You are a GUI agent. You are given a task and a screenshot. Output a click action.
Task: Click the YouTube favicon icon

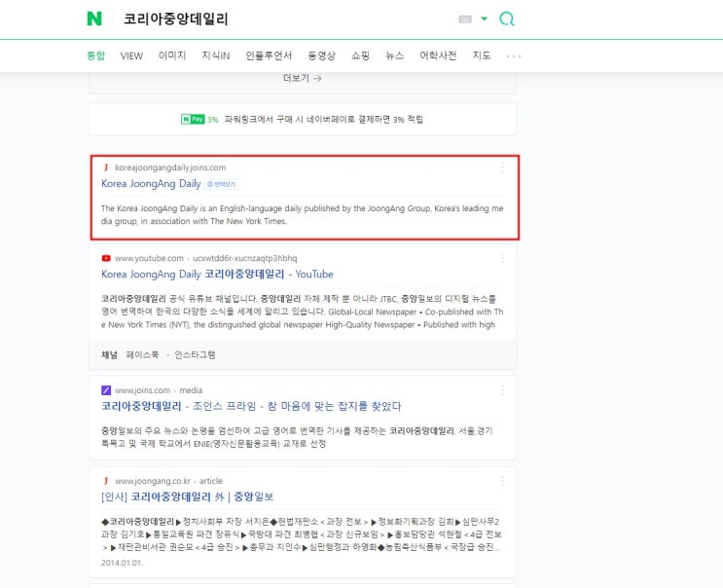pos(106,258)
